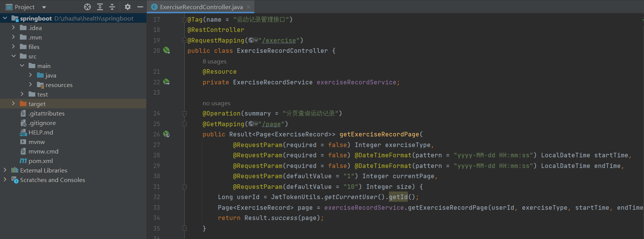Select the ExerciseRecordController.java tab
Screen dimensions: 644x239
click(x=201, y=7)
